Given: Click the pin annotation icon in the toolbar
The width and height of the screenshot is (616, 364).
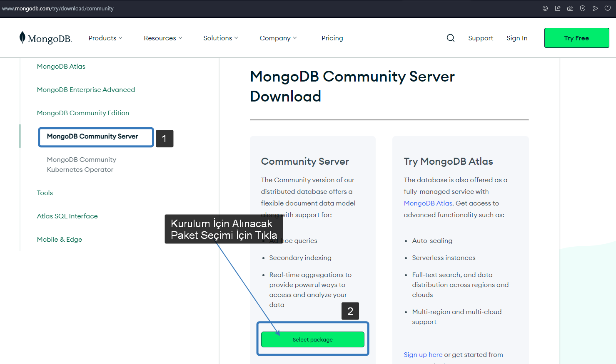Looking at the screenshot, I should tap(558, 8).
